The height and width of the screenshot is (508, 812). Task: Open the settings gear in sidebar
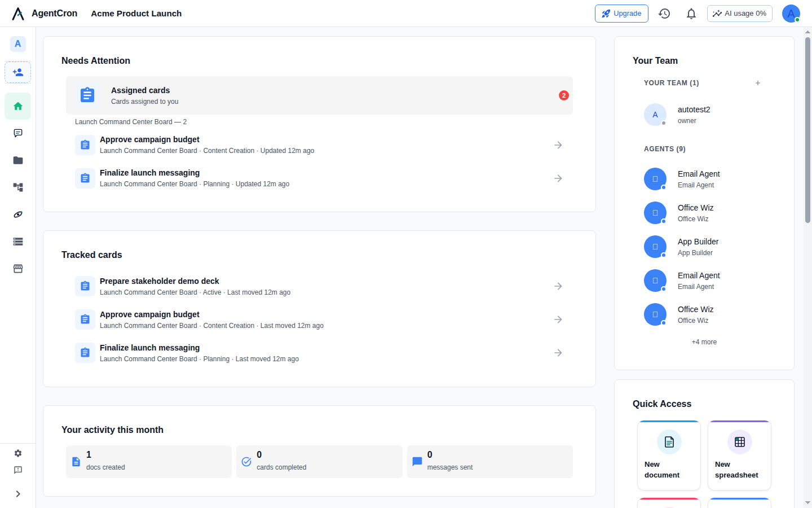(18, 453)
